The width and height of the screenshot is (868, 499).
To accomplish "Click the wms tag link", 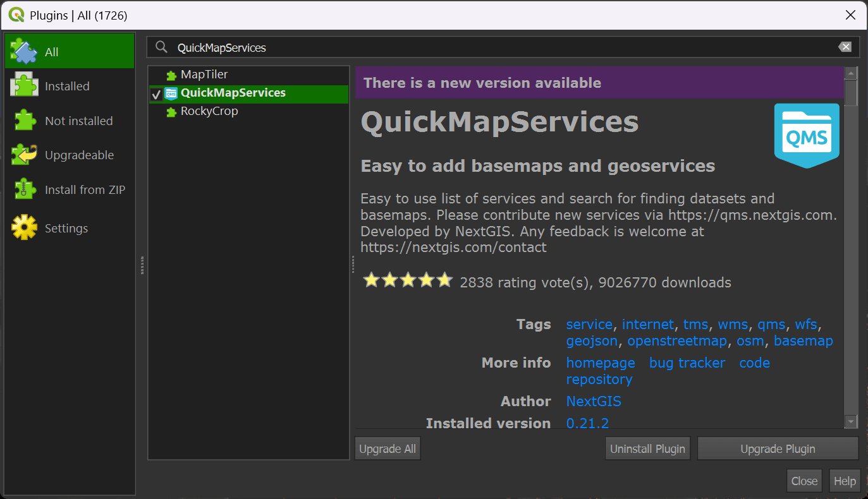I will tap(733, 324).
